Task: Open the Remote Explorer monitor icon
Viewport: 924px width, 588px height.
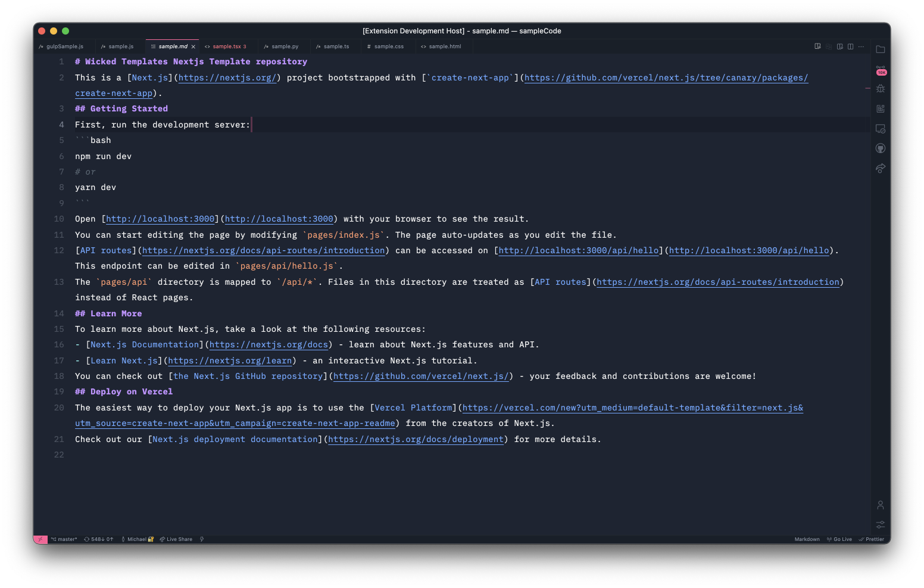Action: pos(880,129)
